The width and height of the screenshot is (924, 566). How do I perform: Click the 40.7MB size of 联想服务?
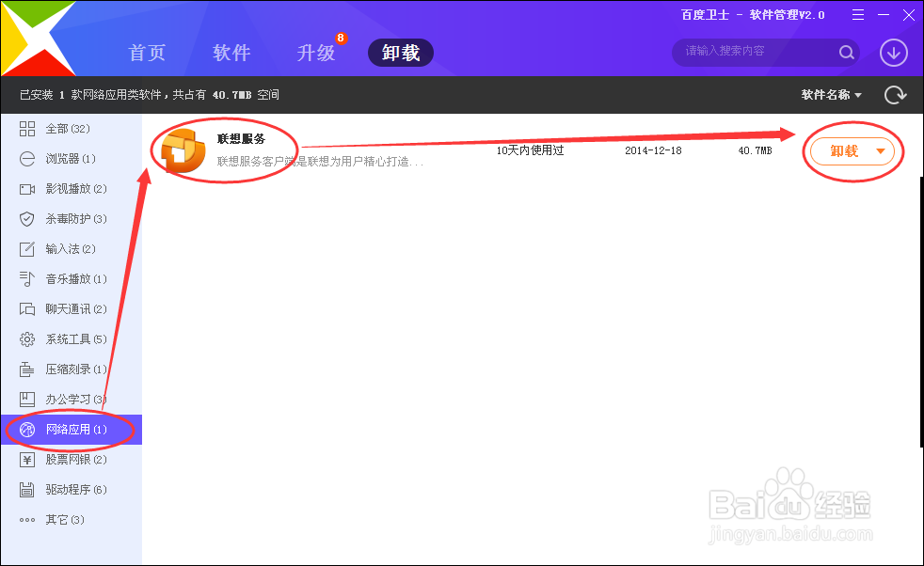[755, 150]
